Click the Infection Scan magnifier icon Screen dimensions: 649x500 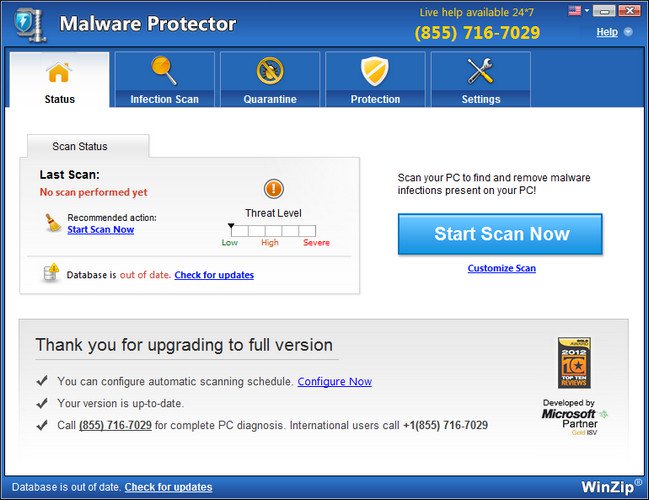click(164, 71)
